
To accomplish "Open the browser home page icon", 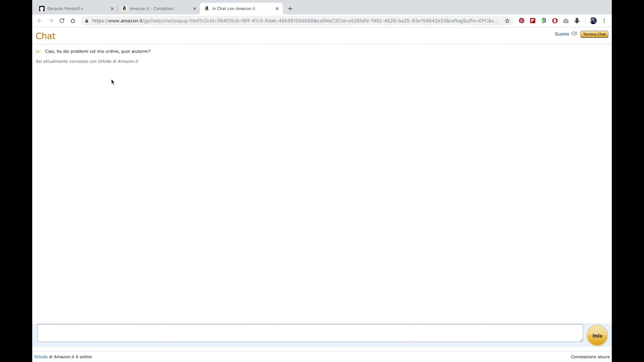I will pos(73,21).
